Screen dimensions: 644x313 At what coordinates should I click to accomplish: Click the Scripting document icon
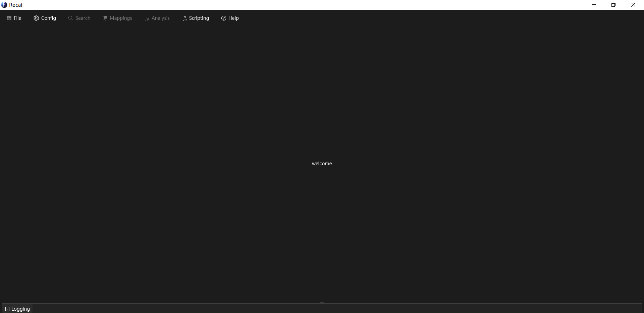click(x=184, y=18)
